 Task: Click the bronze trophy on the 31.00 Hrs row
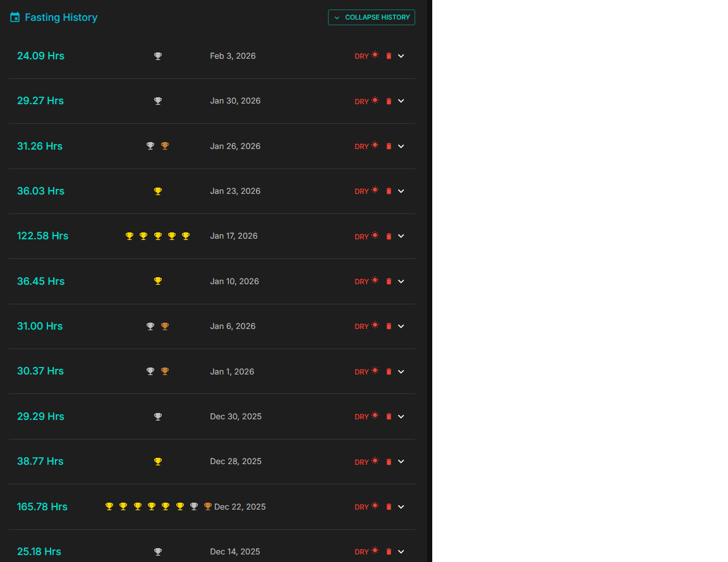[x=165, y=326]
